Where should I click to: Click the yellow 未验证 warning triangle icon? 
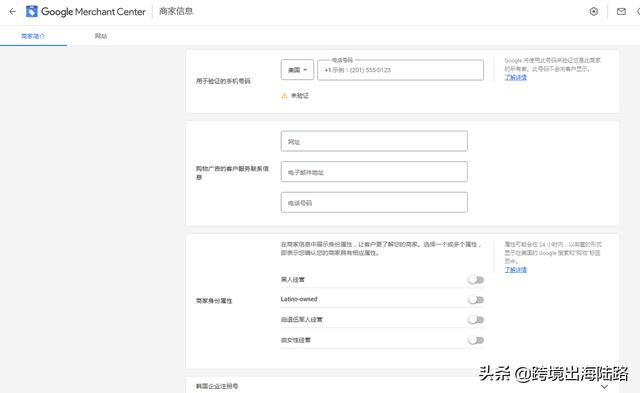tap(284, 95)
